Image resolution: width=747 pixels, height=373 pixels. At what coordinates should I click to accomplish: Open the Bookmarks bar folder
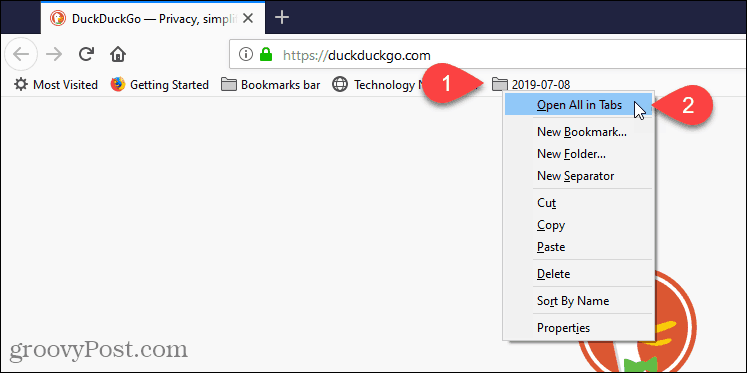(271, 85)
